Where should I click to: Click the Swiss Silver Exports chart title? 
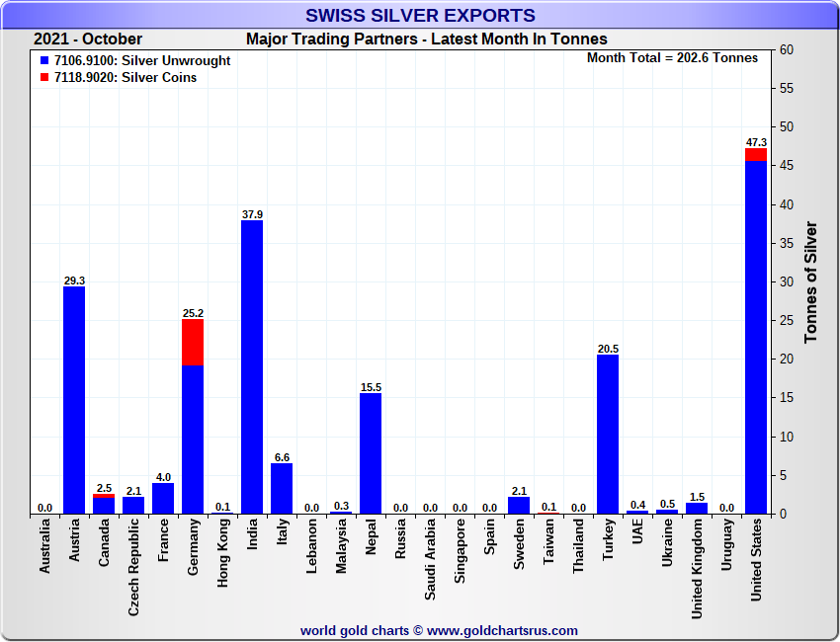coord(420,16)
